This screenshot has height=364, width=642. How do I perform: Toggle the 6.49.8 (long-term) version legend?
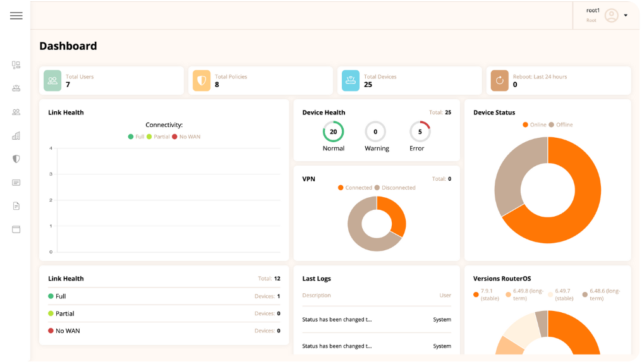point(524,295)
